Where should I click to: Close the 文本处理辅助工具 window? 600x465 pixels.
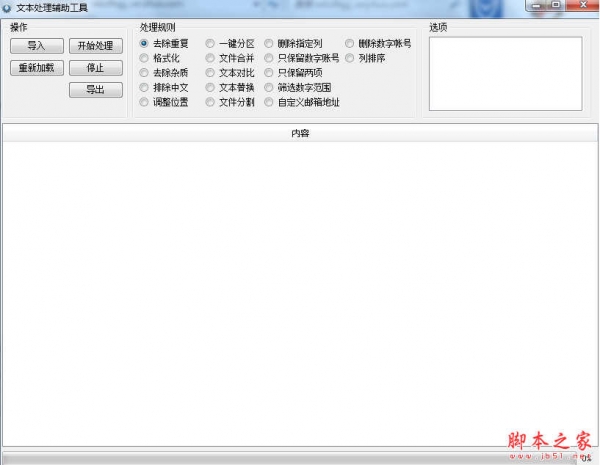tap(582, 5)
